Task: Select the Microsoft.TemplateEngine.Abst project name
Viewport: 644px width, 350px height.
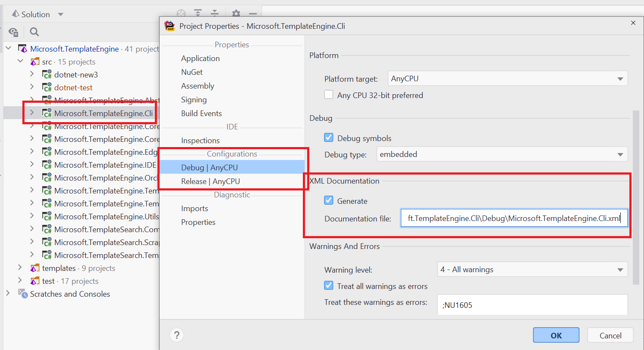Action: (x=107, y=100)
